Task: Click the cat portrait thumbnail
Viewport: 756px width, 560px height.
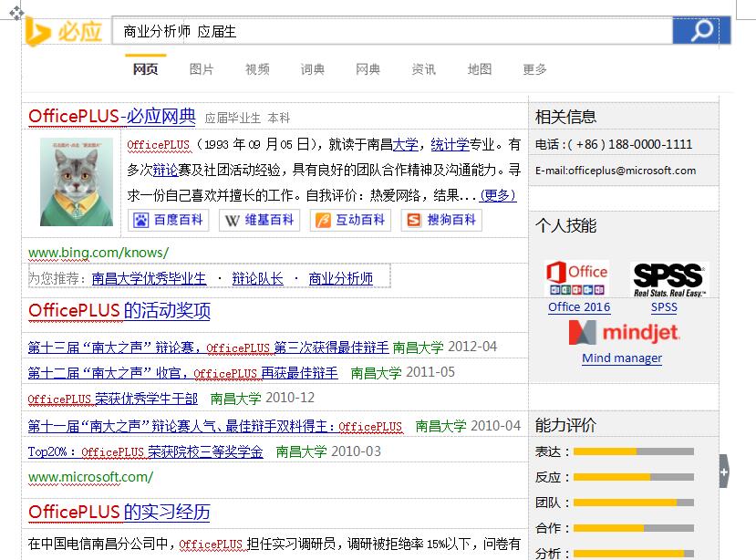Action: coord(77,182)
